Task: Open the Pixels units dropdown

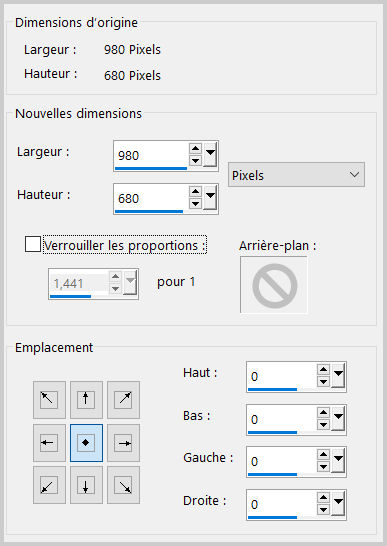Action: coord(296,174)
